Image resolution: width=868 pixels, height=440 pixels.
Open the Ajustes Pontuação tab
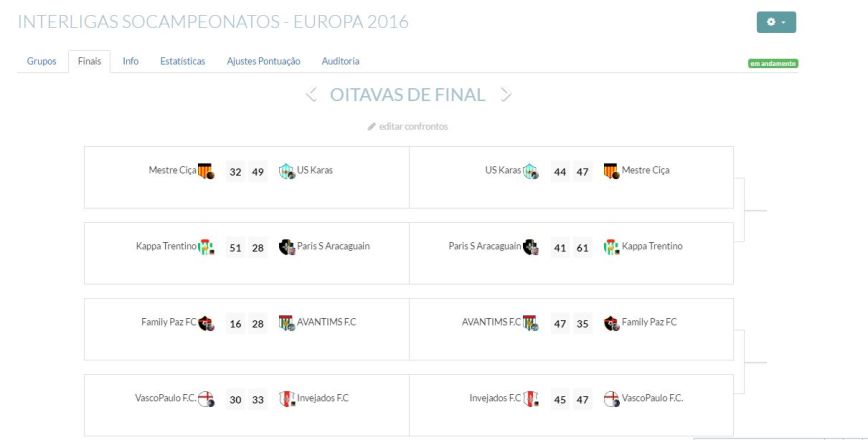click(263, 61)
